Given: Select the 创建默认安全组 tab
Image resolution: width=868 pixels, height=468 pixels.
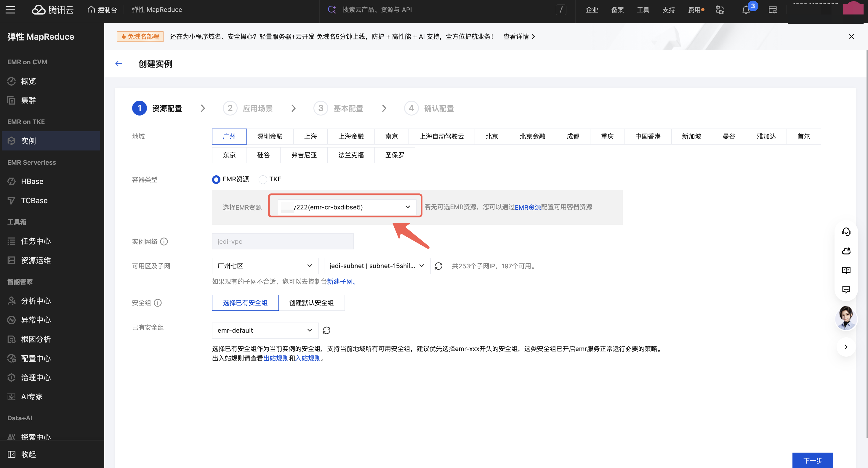Looking at the screenshot, I should [x=311, y=302].
